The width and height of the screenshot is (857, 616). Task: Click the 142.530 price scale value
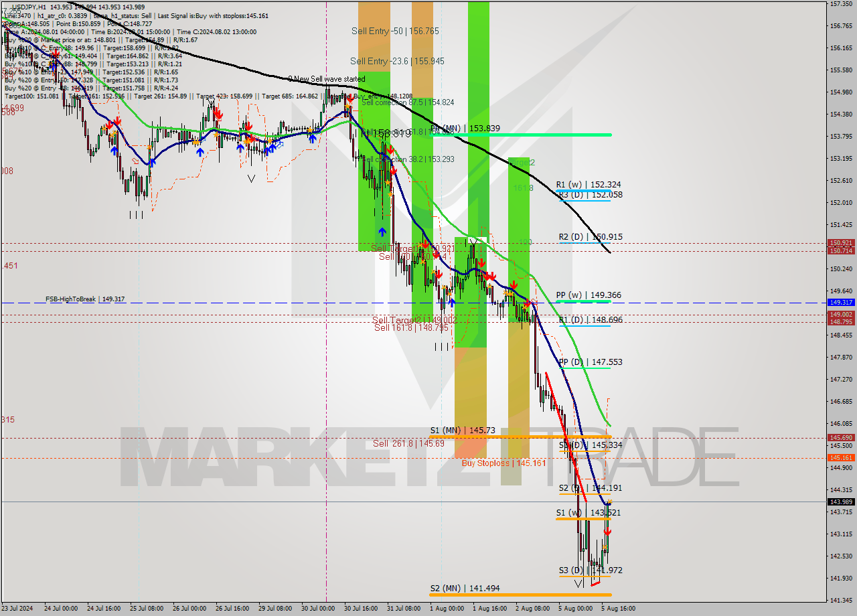(841, 556)
